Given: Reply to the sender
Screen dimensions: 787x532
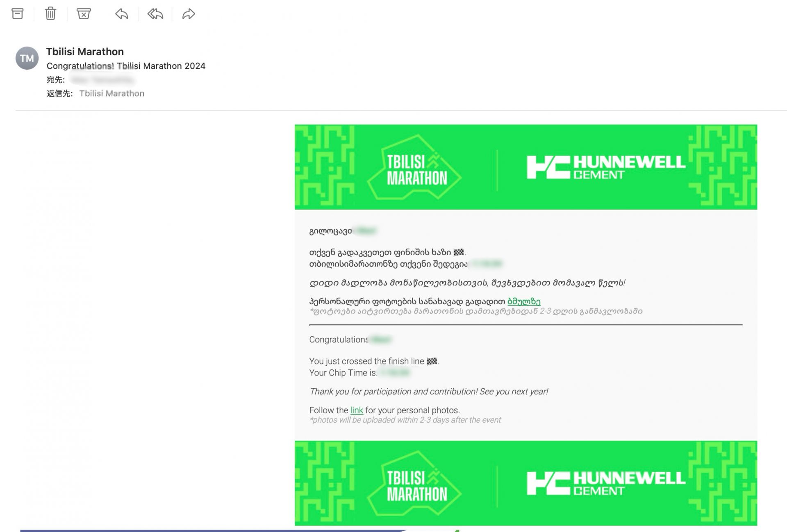Looking at the screenshot, I should [x=122, y=14].
